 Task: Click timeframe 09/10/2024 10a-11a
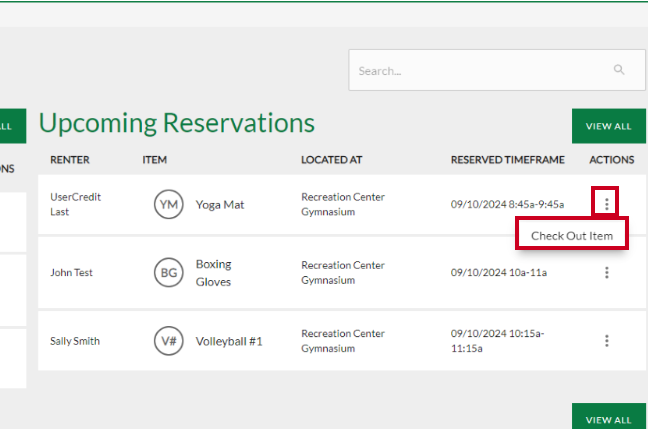498,272
